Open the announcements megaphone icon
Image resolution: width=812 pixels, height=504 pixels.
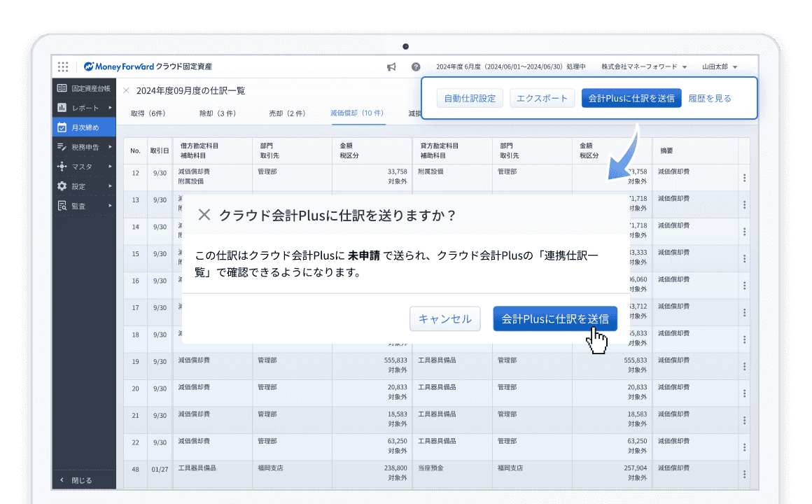391,66
